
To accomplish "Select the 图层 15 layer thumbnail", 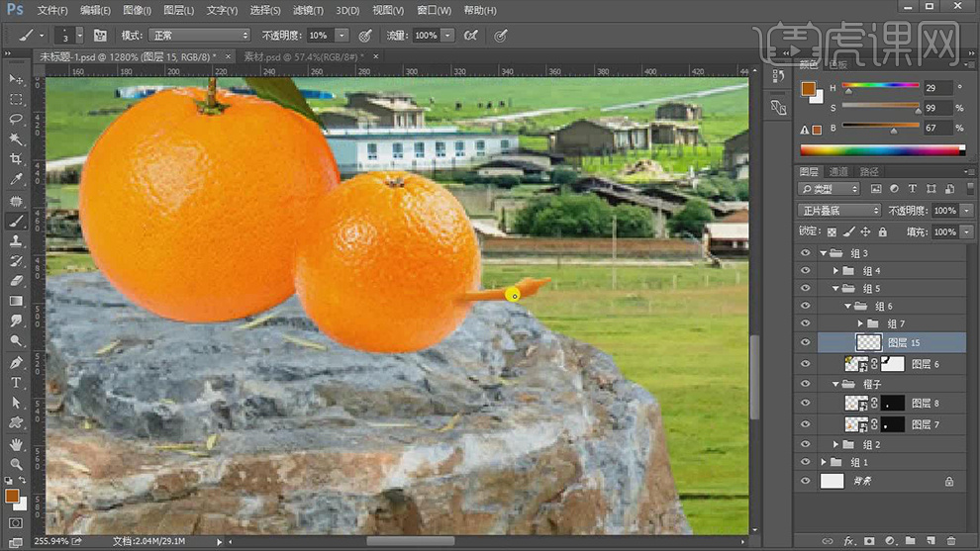I will pos(869,342).
